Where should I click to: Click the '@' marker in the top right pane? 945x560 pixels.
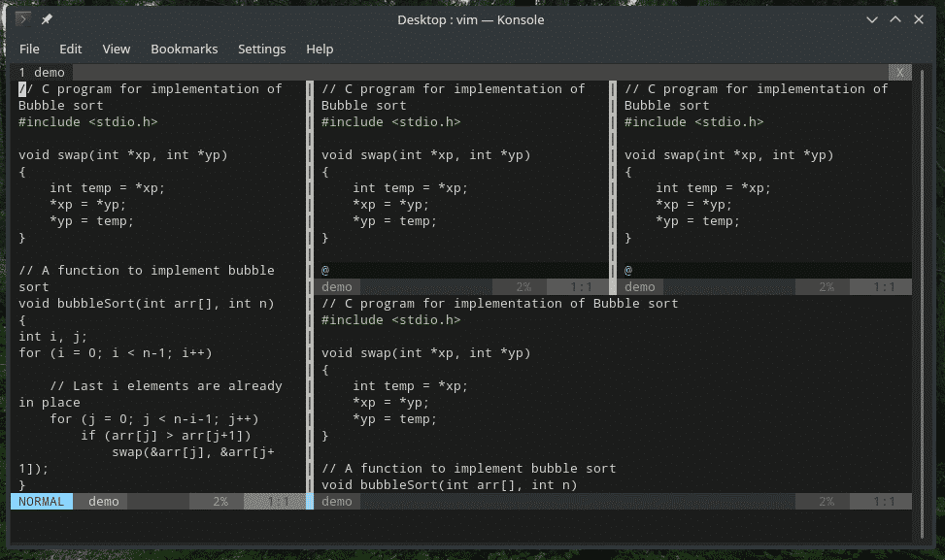pyautogui.click(x=628, y=271)
